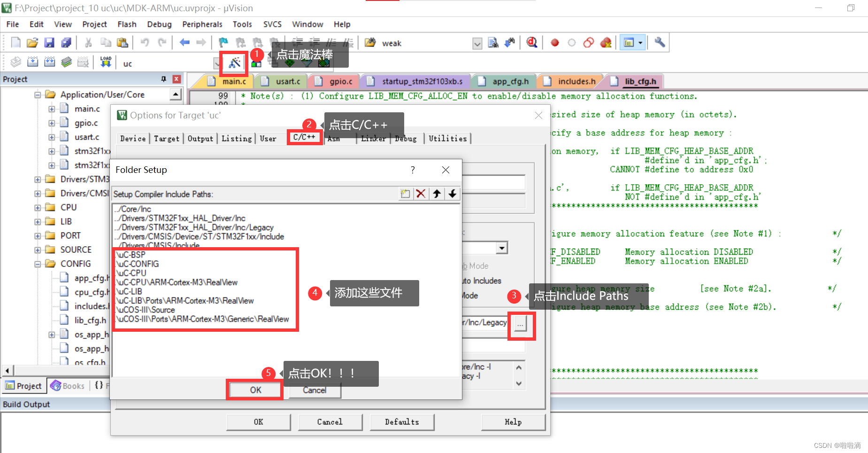Open the find text 'weak' dropdown arrow
Image resolution: width=868 pixels, height=453 pixels.
pyautogui.click(x=477, y=43)
